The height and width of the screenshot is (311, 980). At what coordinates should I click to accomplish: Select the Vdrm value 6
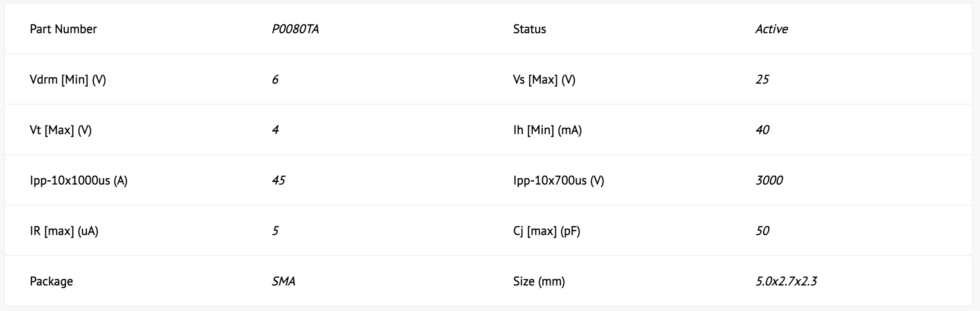[x=275, y=79]
